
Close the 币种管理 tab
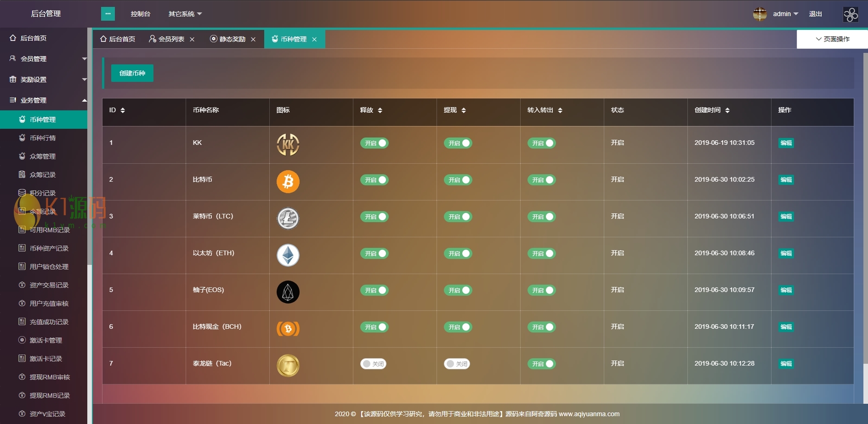click(314, 40)
